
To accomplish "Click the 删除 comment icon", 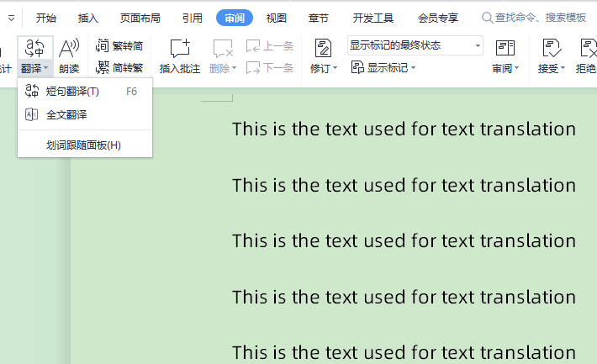I will pyautogui.click(x=223, y=49).
